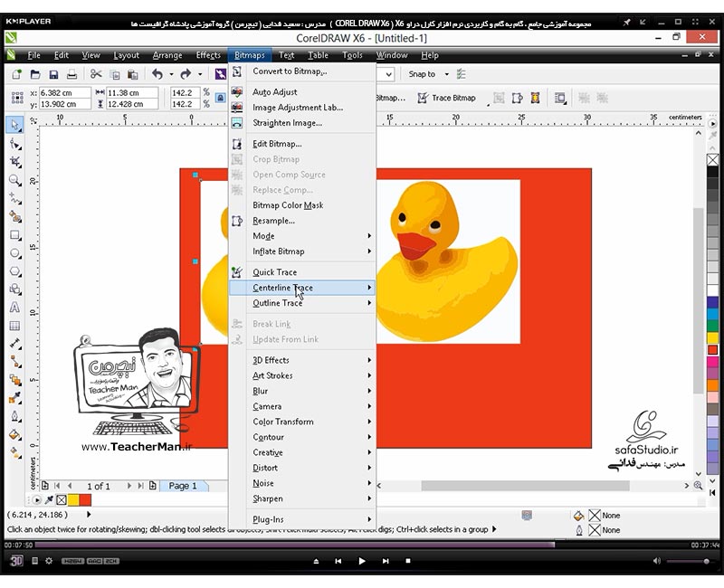724x588 pixels.
Task: Open the Tools menu
Action: 352,55
